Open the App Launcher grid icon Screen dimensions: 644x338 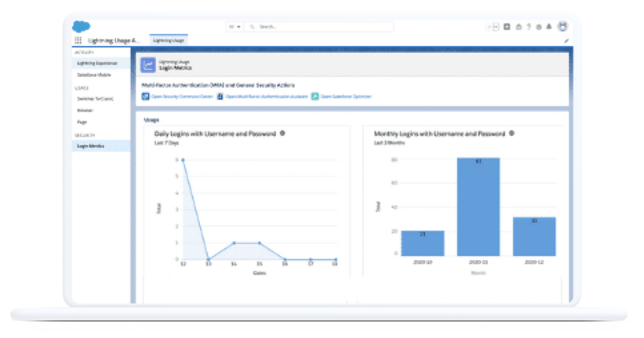(x=78, y=40)
